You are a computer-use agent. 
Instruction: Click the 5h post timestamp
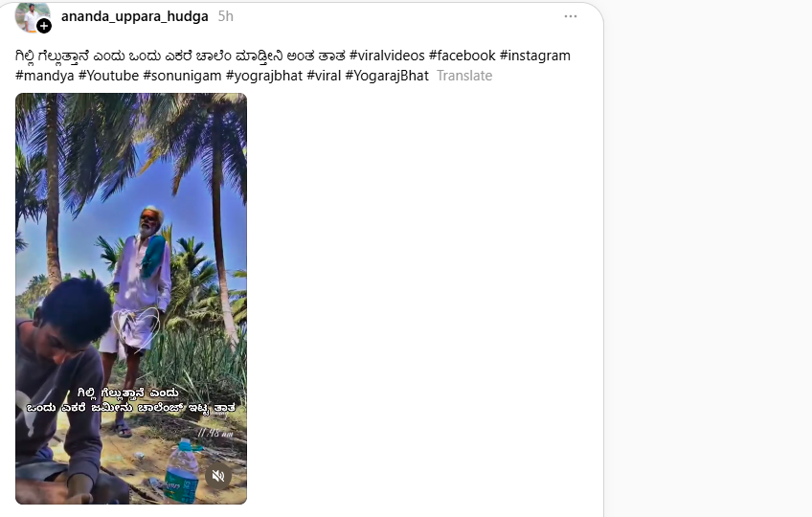pos(226,16)
